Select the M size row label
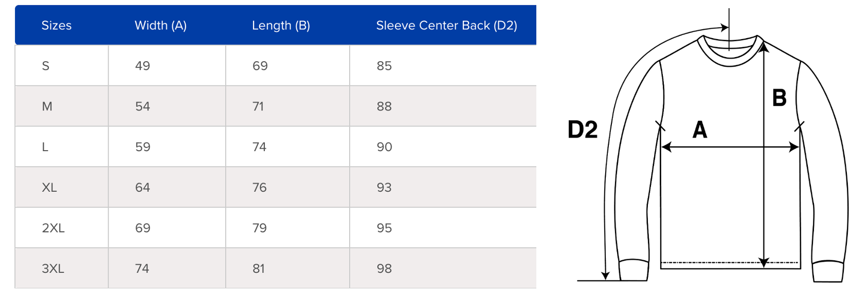Screen dimensions: 868x293 tap(47, 106)
